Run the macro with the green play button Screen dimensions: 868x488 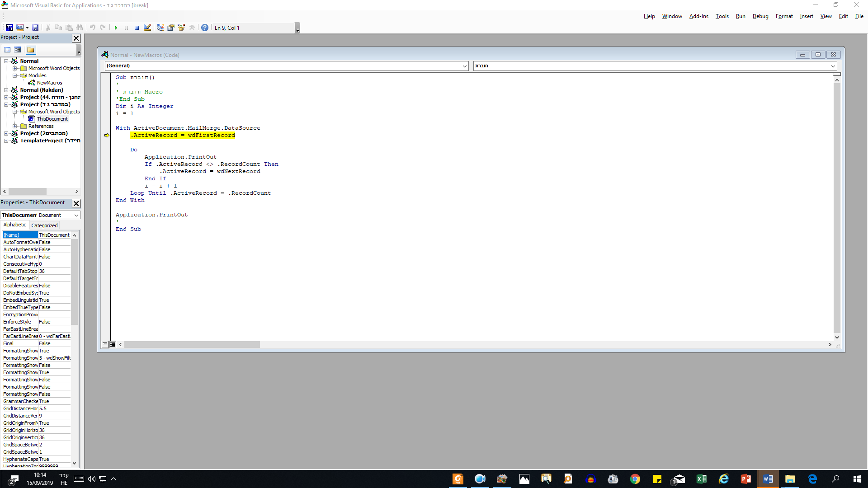pos(116,28)
